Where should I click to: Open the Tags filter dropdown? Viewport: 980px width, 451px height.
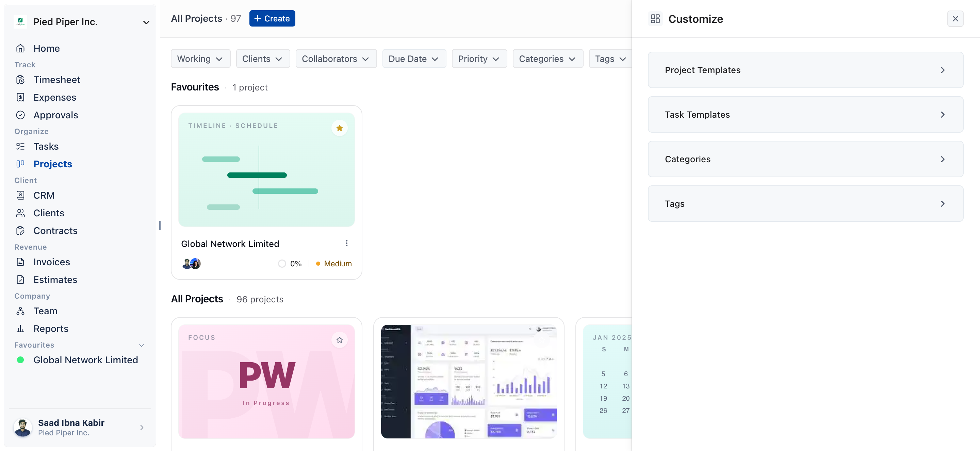click(610, 59)
